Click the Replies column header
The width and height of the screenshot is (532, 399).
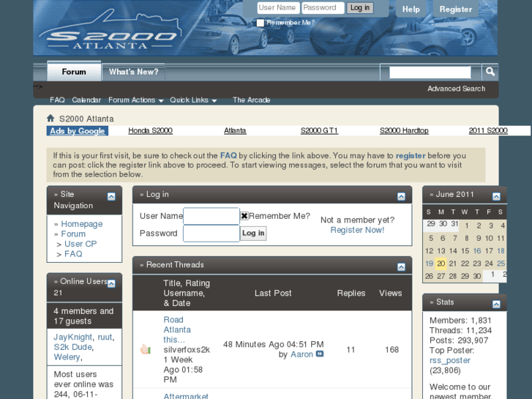pyautogui.click(x=351, y=293)
